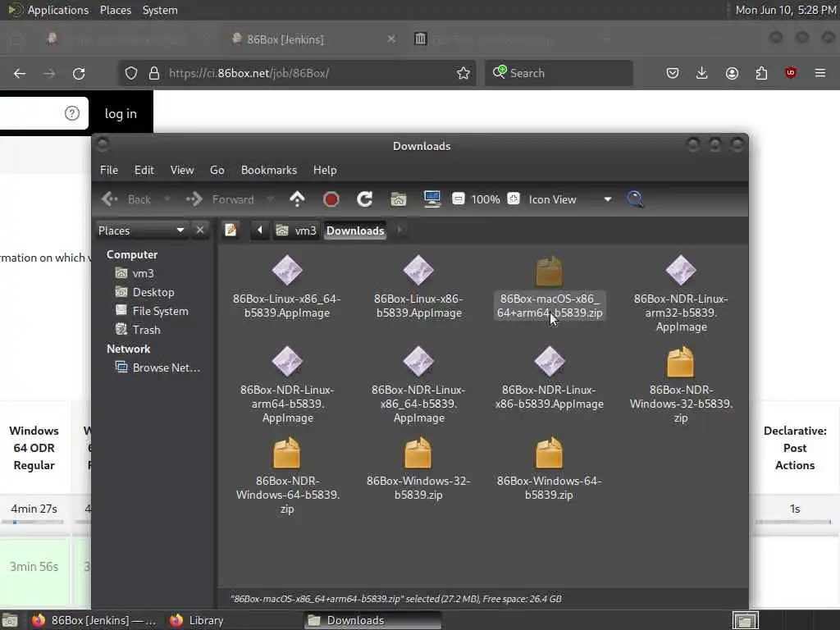
Task: Click Firefox back arrow button
Action: tap(20, 73)
